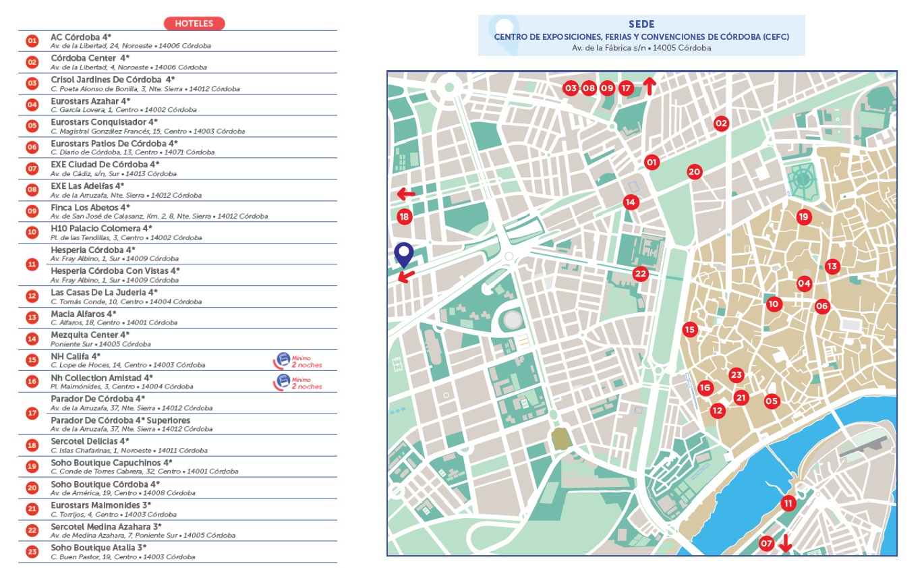Select map marker 18 on the left edge
Image resolution: width=924 pixels, height=568 pixels.
point(404,217)
